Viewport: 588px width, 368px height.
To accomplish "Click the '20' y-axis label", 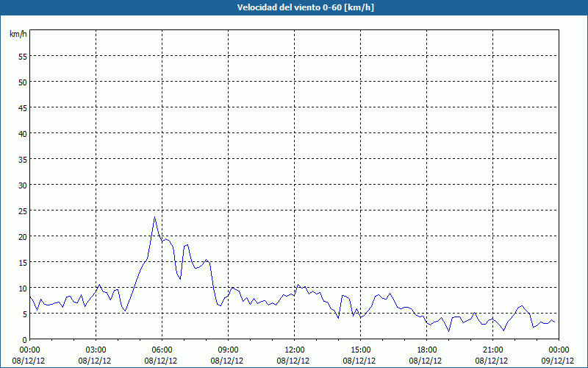I will click(23, 237).
